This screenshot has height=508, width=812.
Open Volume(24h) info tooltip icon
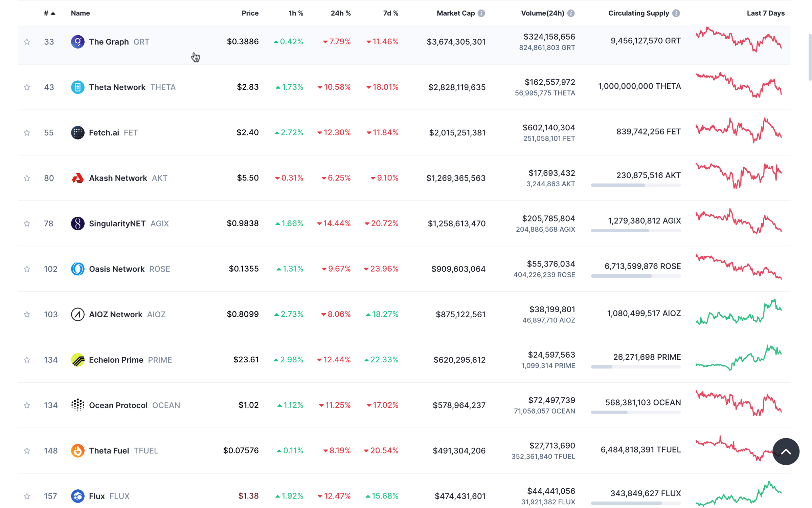click(x=571, y=13)
